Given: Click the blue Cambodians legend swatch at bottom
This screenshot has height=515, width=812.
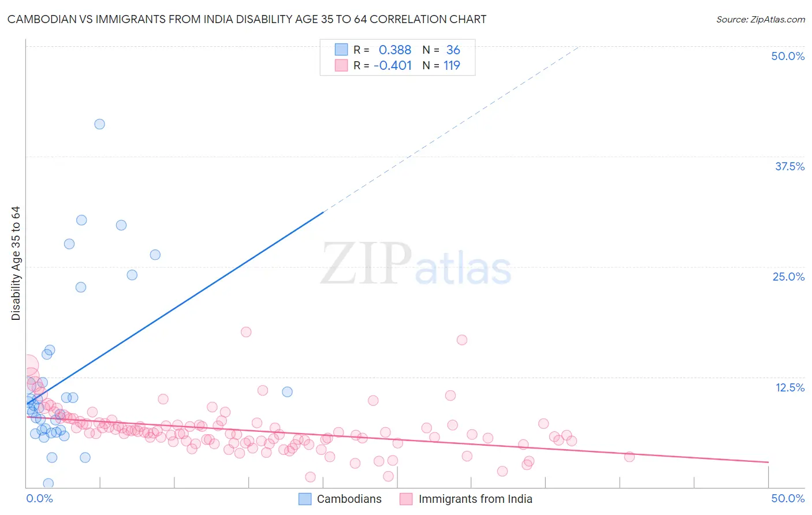Looking at the screenshot, I should [305, 499].
